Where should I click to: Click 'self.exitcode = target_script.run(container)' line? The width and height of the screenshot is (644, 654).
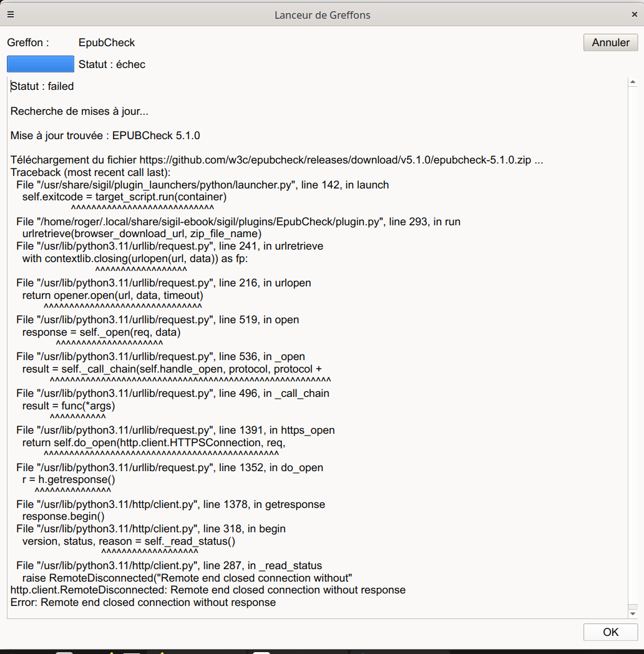tap(124, 197)
